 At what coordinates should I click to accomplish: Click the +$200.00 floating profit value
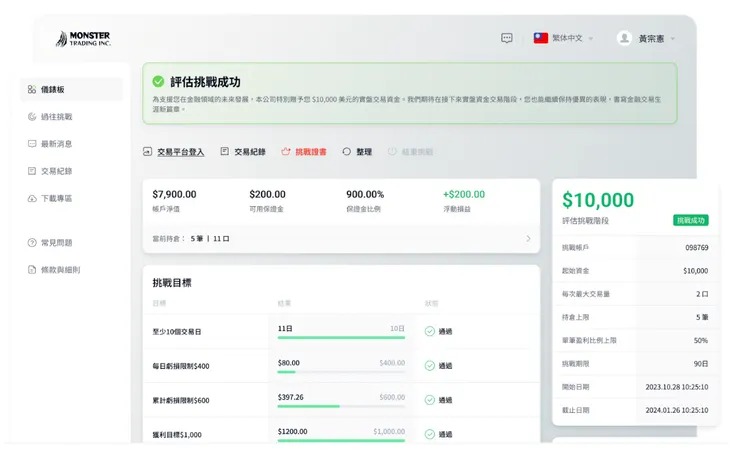click(x=463, y=194)
